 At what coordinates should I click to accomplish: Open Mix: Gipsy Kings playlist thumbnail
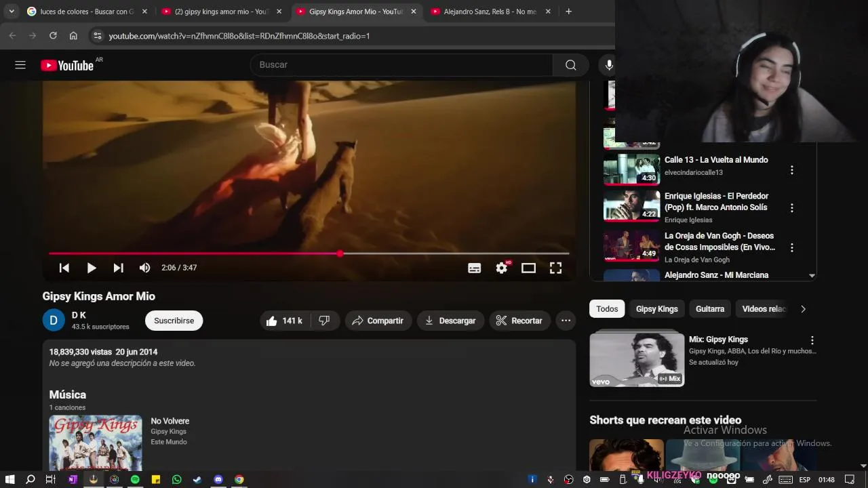pos(637,359)
